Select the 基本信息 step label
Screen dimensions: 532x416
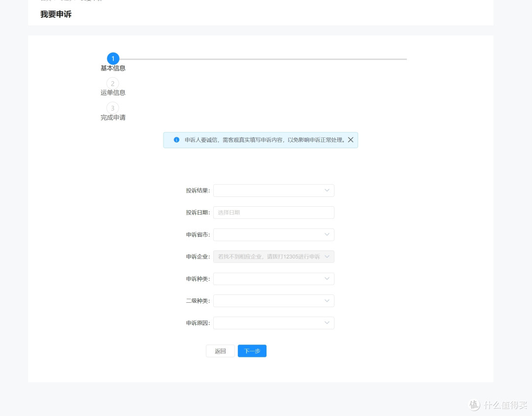113,68
